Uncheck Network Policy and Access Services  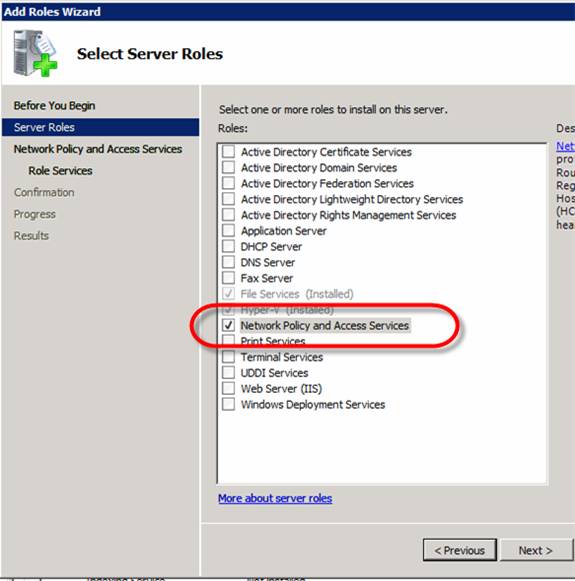(228, 325)
